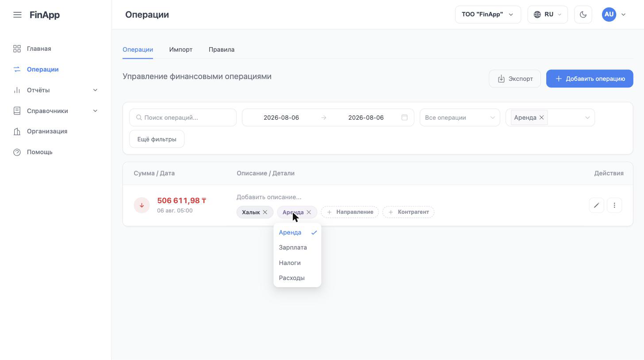Image resolution: width=644 pixels, height=360 pixels.
Task: Remove Аренда from the category filter
Action: (x=541, y=117)
